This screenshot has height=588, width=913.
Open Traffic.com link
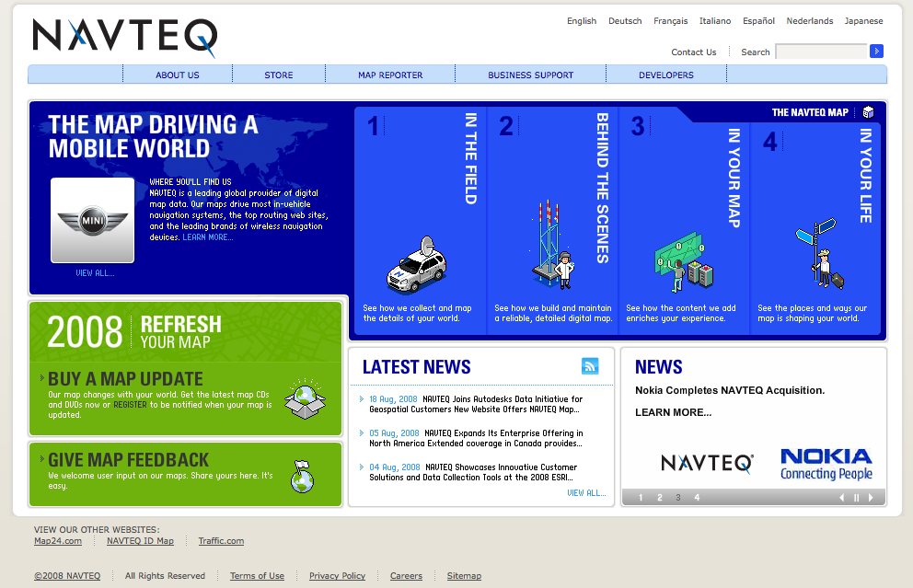221,541
